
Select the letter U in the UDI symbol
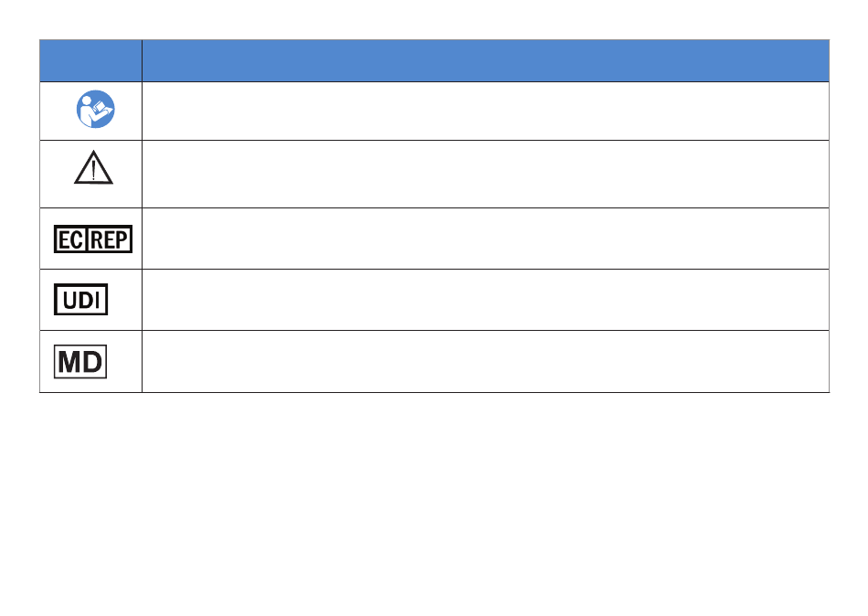click(x=69, y=300)
